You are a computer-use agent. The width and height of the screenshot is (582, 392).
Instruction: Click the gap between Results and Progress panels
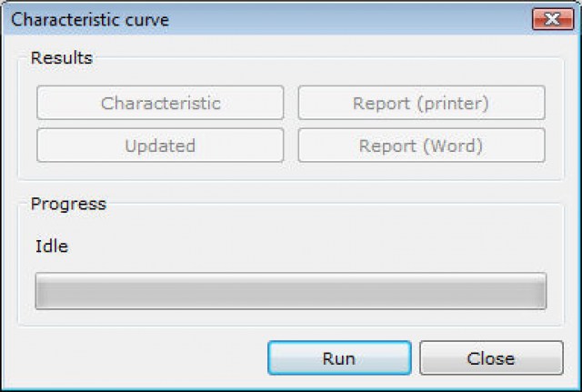(290, 186)
